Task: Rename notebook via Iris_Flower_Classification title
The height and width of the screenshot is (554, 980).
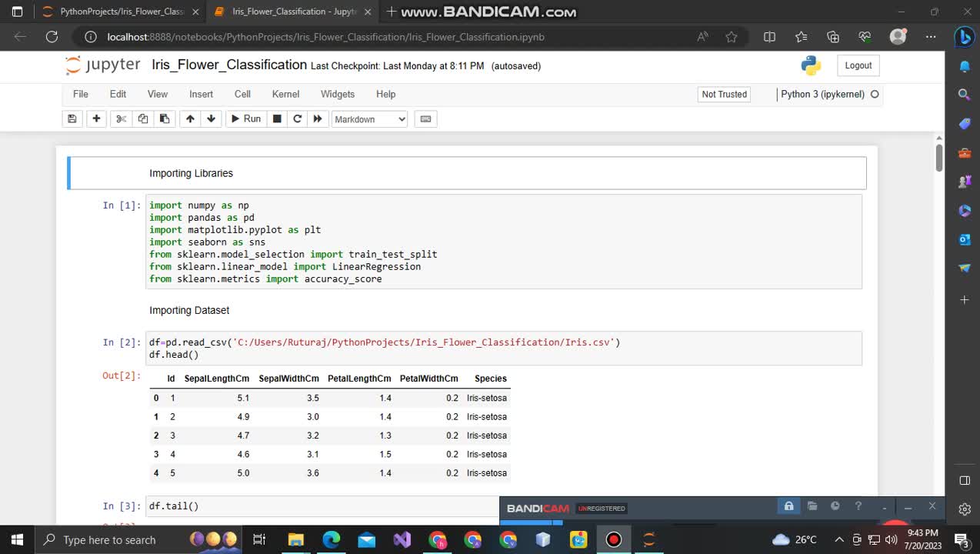Action: pos(229,65)
